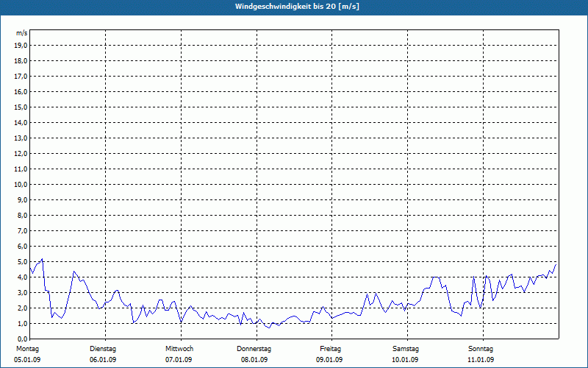This screenshot has height=368, width=588.
Task: Select the 12,0 y-axis label
Action: click(x=21, y=154)
